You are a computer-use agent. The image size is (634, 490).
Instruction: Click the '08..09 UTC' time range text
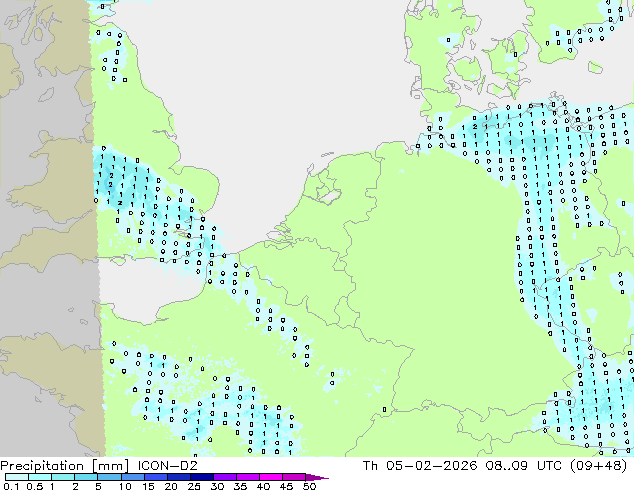[x=524, y=465]
